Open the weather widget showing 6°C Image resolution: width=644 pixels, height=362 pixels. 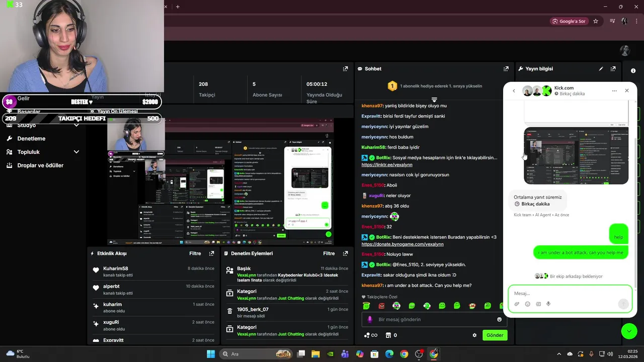pyautogui.click(x=18, y=354)
